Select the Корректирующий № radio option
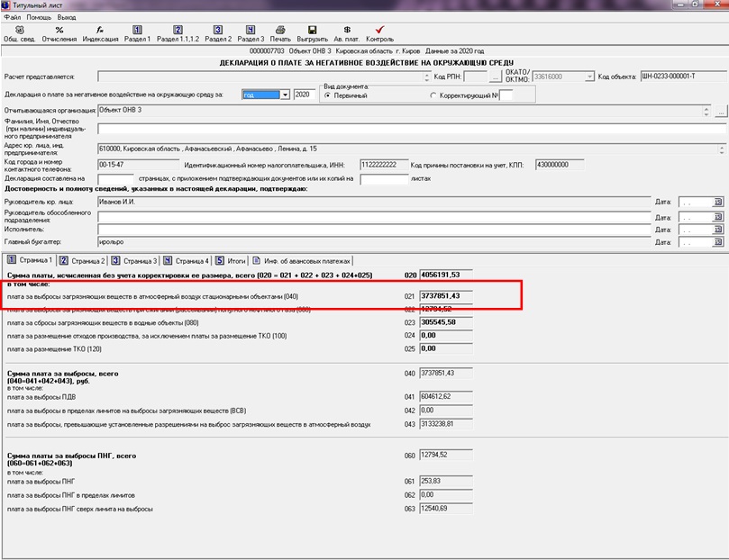This screenshot has height=560, width=729. (433, 95)
